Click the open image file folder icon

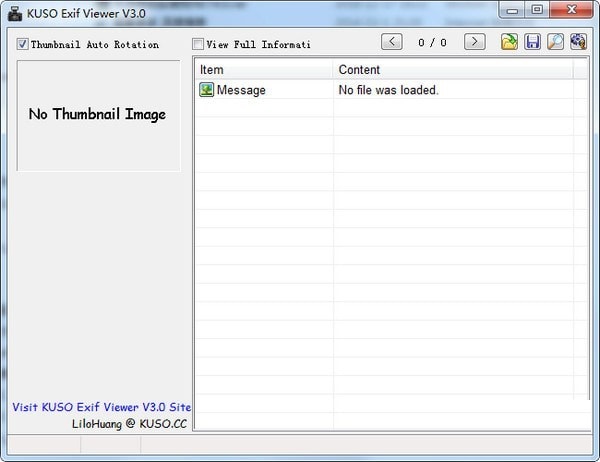510,42
